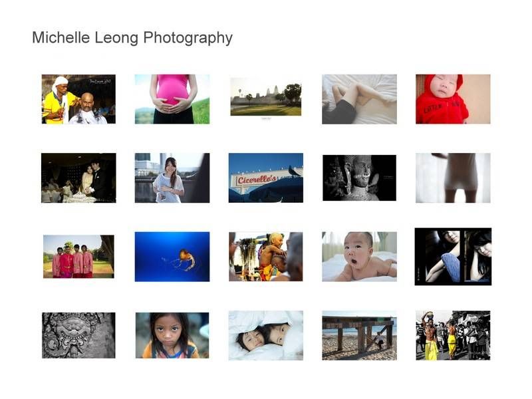
Task: View the yawning baby on bed photo
Action: click(x=359, y=257)
